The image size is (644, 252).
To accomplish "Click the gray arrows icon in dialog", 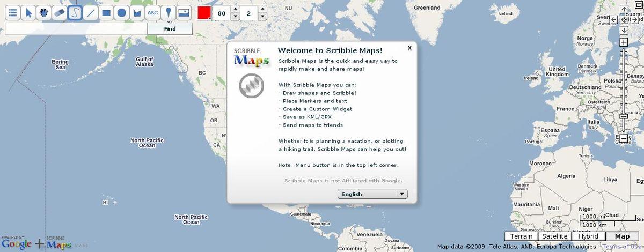I will 251,86.
